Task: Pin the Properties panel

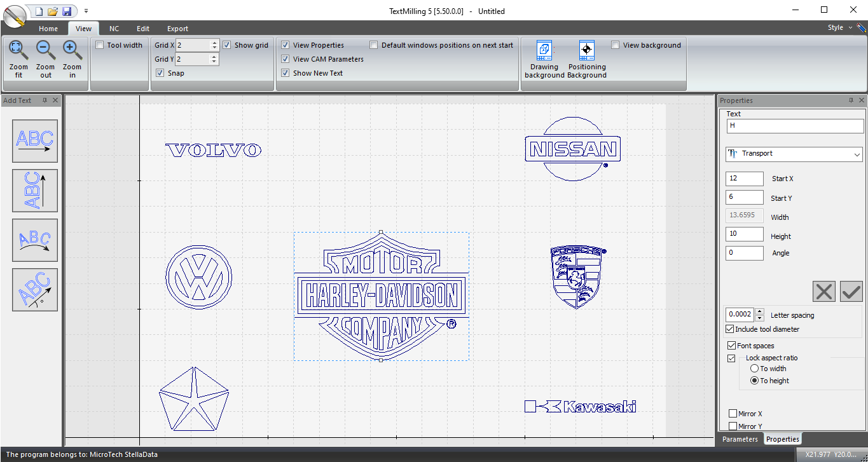Action: coord(851,100)
